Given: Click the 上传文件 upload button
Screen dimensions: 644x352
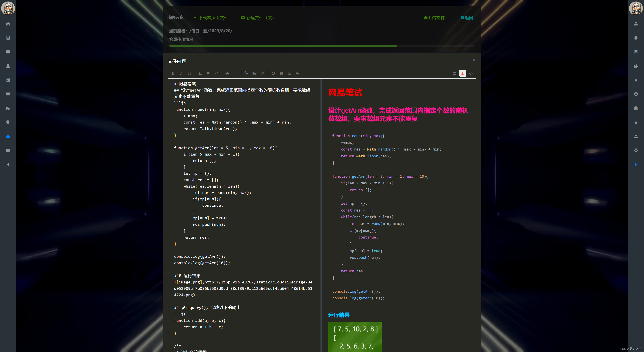Looking at the screenshot, I should pos(434,18).
